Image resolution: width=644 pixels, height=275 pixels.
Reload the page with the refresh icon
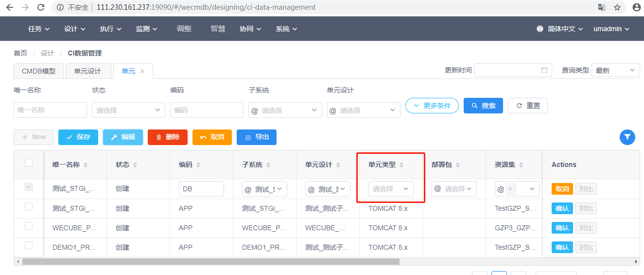tap(41, 7)
